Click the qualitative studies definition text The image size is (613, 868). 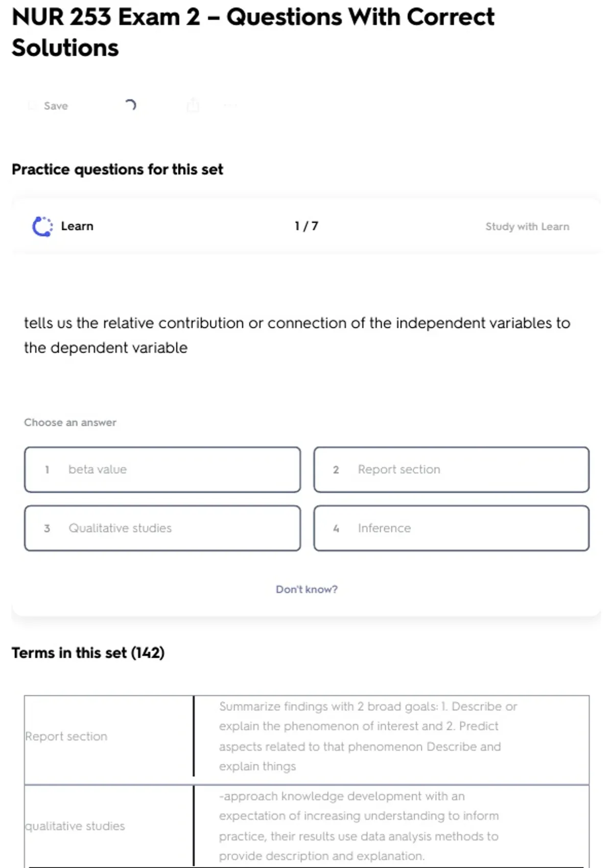coord(359,826)
